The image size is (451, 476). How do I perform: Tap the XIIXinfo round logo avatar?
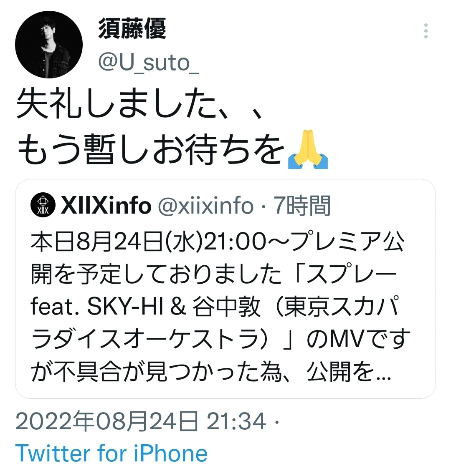[x=43, y=205]
